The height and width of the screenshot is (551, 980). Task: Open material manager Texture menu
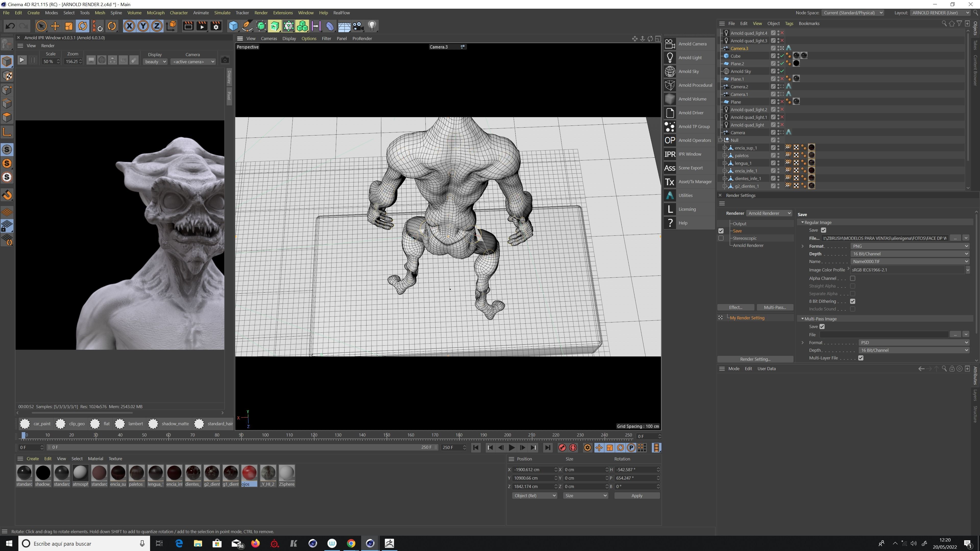(x=115, y=459)
